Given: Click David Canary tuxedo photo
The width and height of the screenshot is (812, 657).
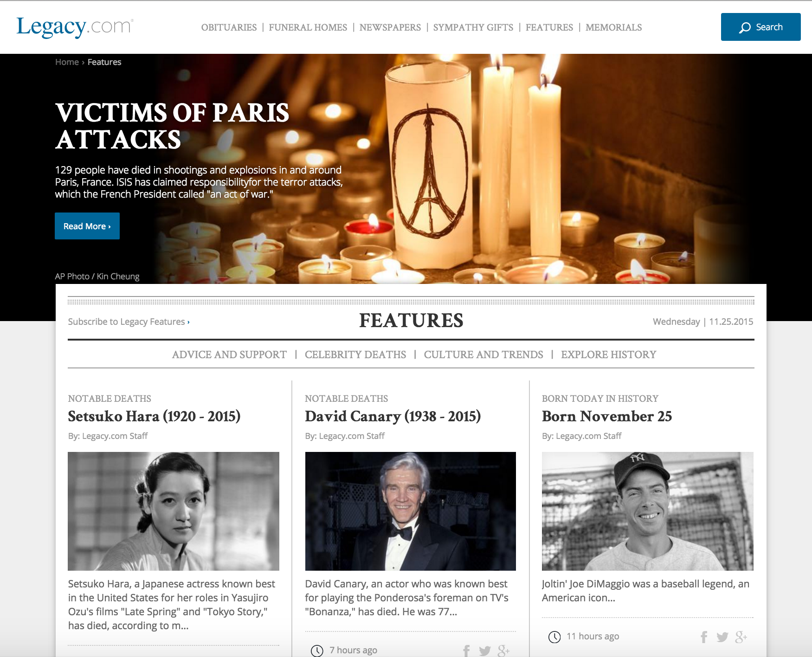Looking at the screenshot, I should point(411,511).
